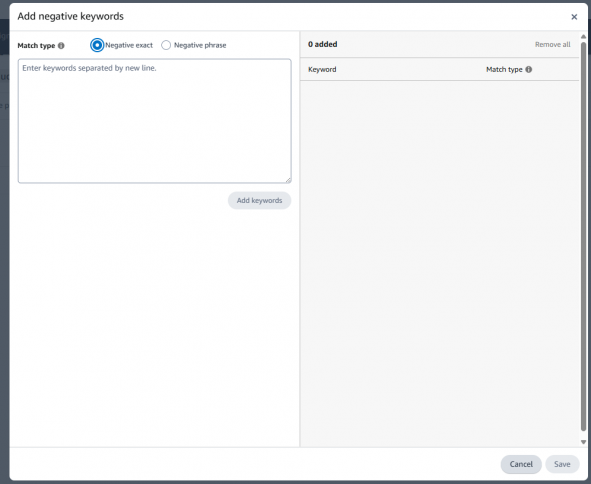Click the vertical scrollbar thumb

[x=583, y=236]
